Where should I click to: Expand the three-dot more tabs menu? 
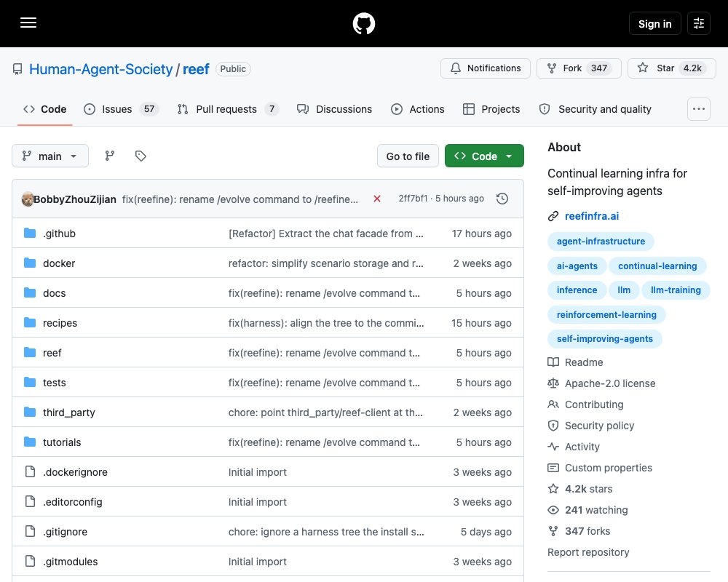pyautogui.click(x=698, y=109)
